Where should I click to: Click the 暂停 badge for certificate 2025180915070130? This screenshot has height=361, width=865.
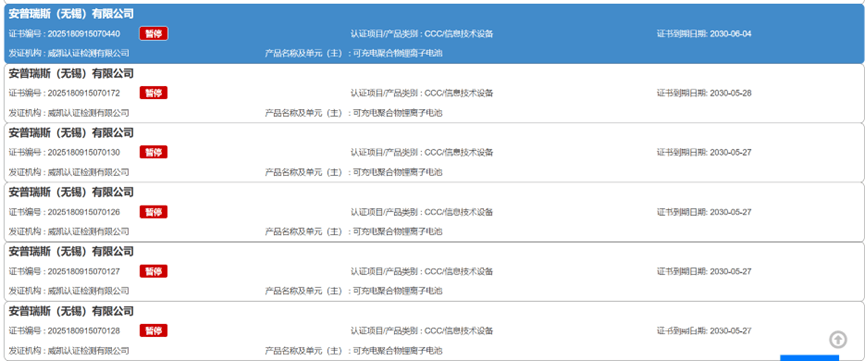tap(153, 152)
